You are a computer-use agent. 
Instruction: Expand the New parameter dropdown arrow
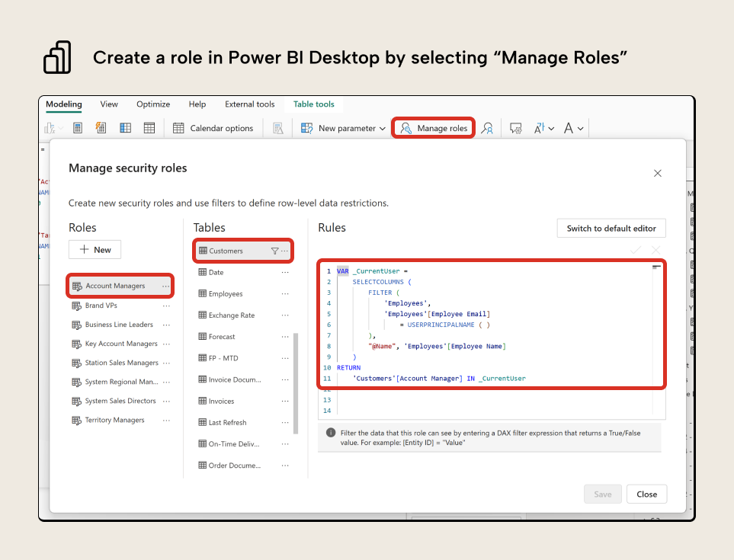382,128
